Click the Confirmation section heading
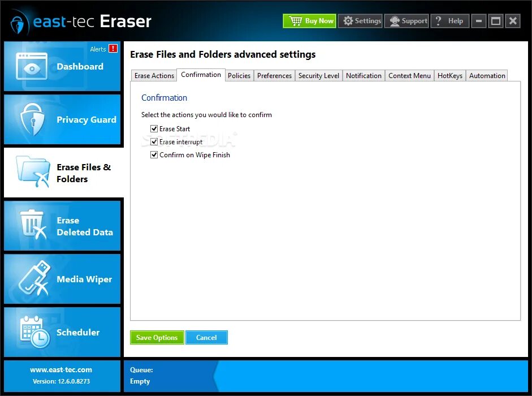The width and height of the screenshot is (532, 396). (x=164, y=98)
